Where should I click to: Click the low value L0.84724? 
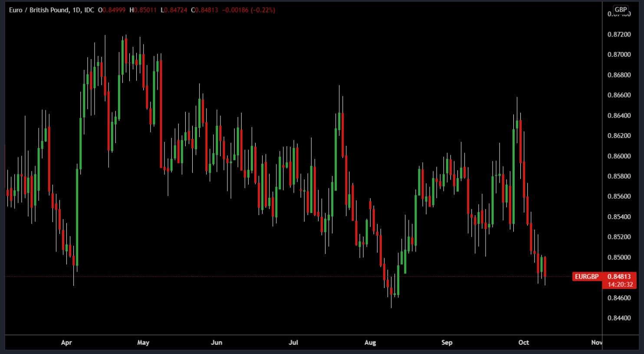tap(174, 10)
